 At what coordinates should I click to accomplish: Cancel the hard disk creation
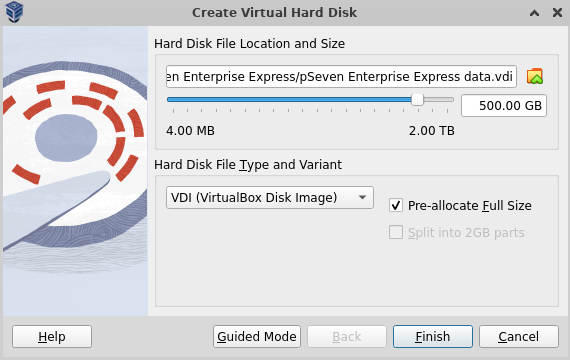point(519,336)
